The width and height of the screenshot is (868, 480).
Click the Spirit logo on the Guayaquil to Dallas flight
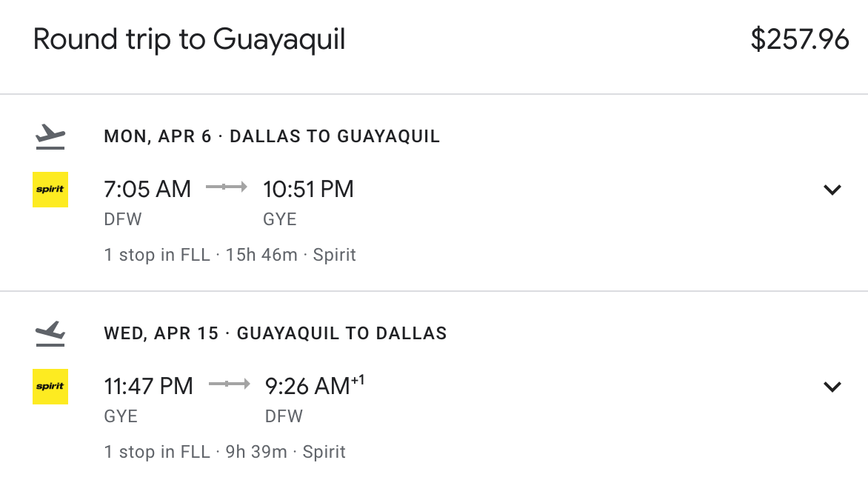50,387
